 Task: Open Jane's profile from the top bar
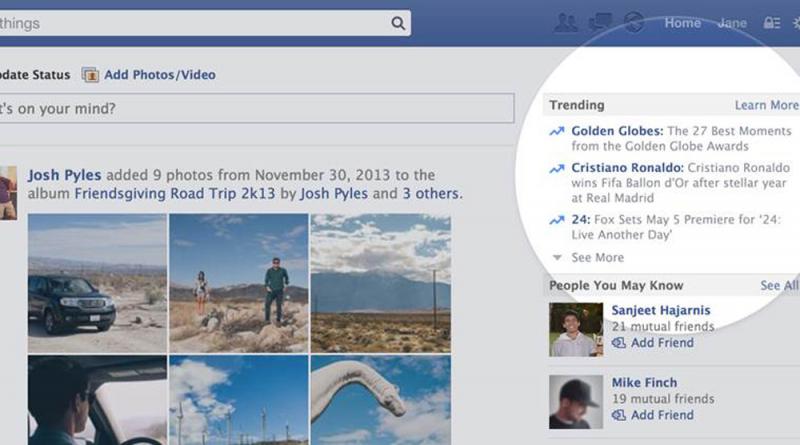(732, 23)
